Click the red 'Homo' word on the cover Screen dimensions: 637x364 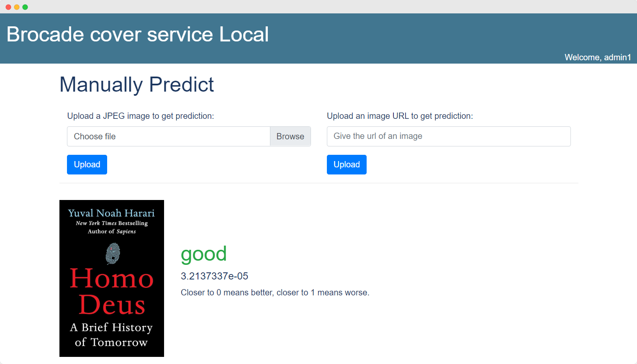[112, 279]
